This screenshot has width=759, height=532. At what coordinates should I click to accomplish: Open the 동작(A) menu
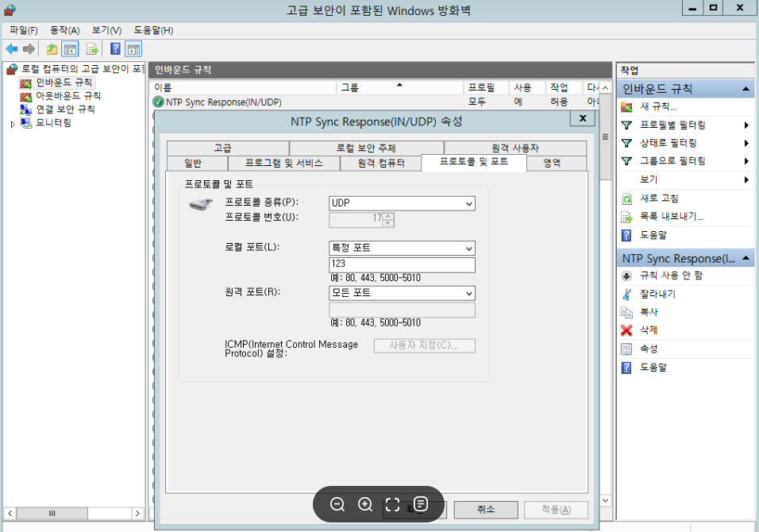click(x=64, y=30)
